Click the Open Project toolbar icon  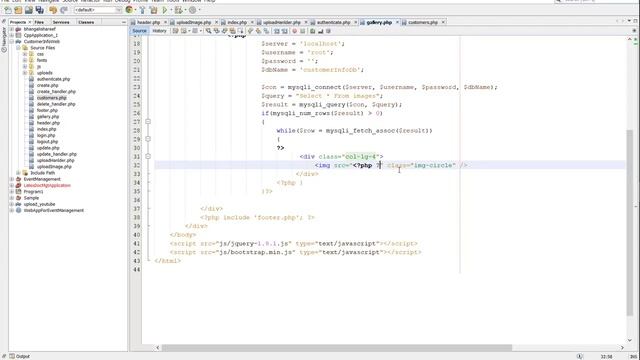29,10
